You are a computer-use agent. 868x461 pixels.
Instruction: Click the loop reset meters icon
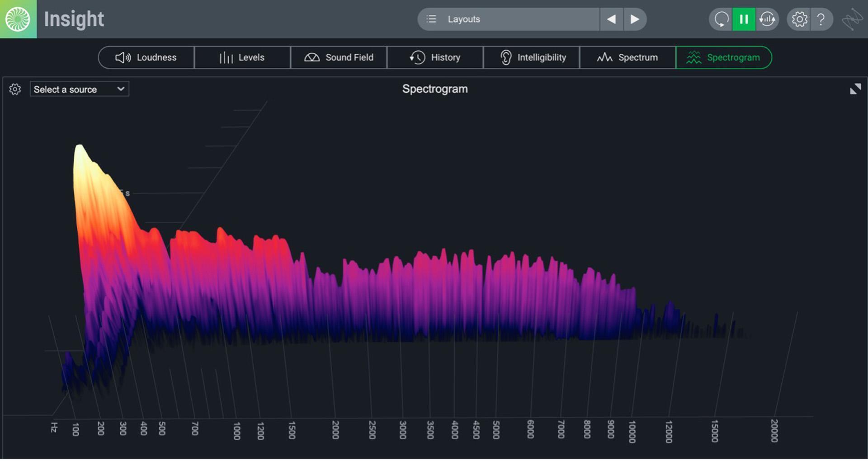coord(721,19)
